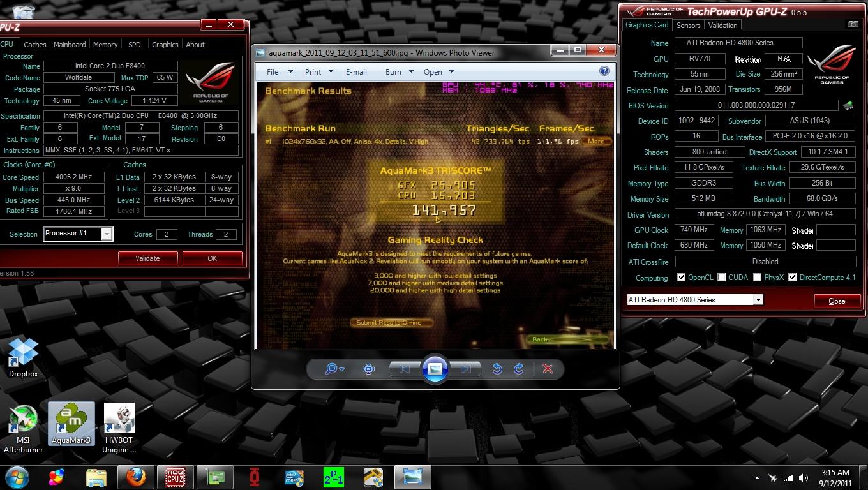The width and height of the screenshot is (868, 490).
Task: Click Photo Viewer fit-to-window icon
Action: 368,369
